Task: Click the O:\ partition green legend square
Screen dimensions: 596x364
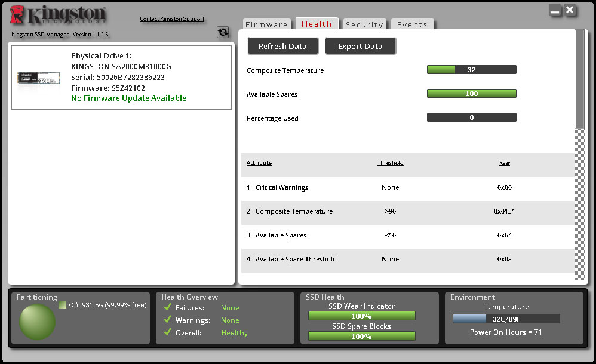Action: pos(62,305)
